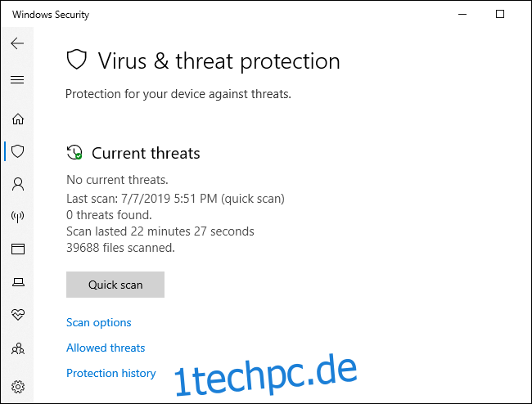Minimize the Windows Security window
This screenshot has height=404, width=532.
462,14
